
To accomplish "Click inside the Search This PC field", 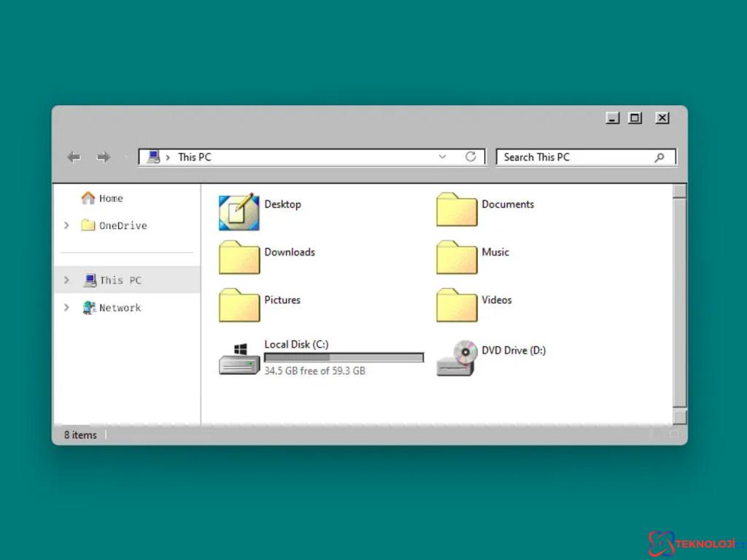I will 576,157.
